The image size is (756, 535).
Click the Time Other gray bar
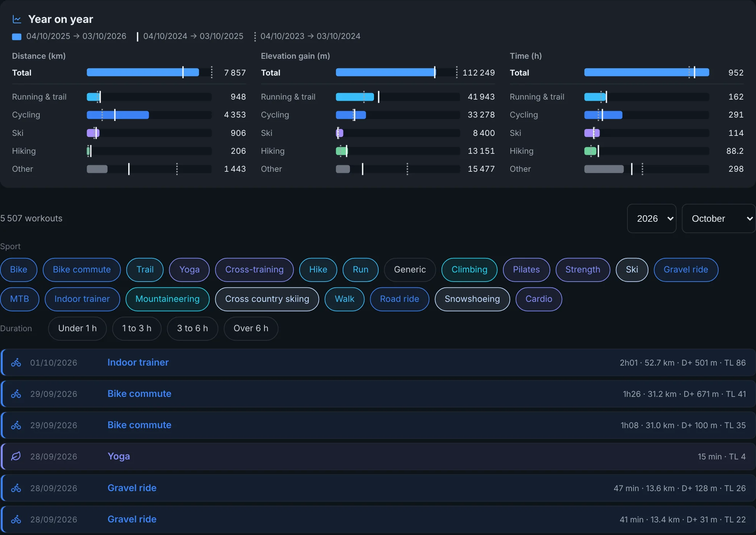604,169
